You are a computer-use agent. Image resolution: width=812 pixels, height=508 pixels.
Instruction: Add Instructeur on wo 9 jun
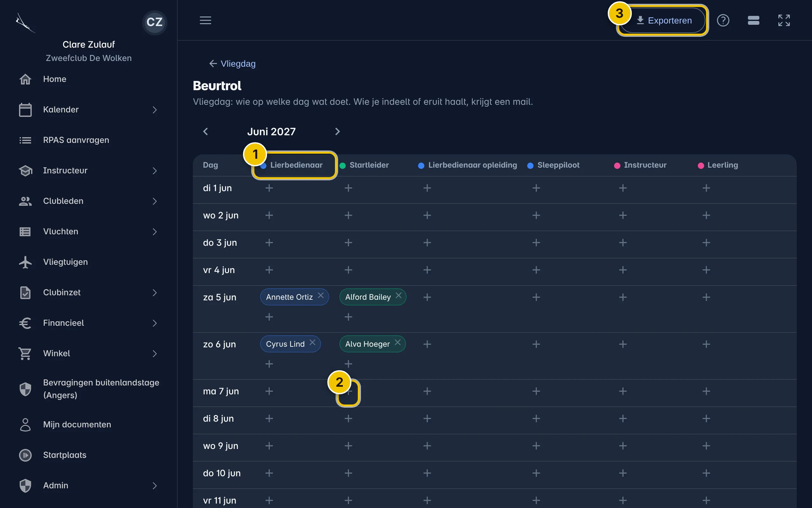[623, 446]
